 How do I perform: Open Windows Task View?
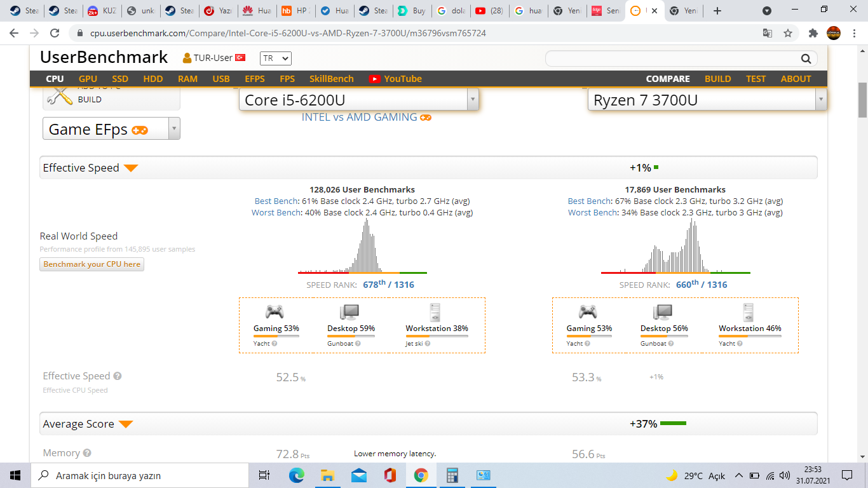(264, 475)
